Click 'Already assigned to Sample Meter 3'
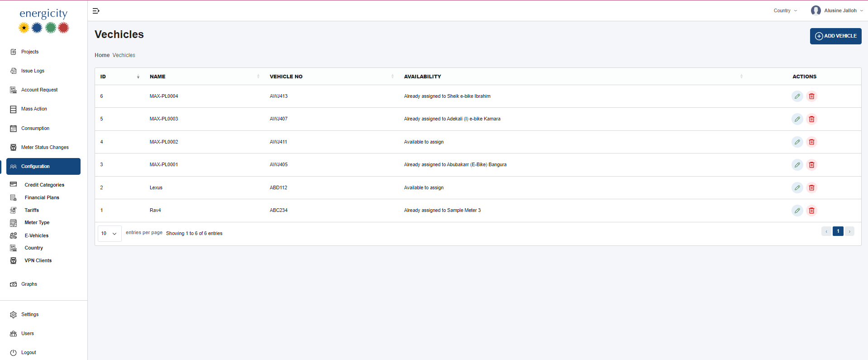Screen dimensions: 868x360 click(442, 210)
